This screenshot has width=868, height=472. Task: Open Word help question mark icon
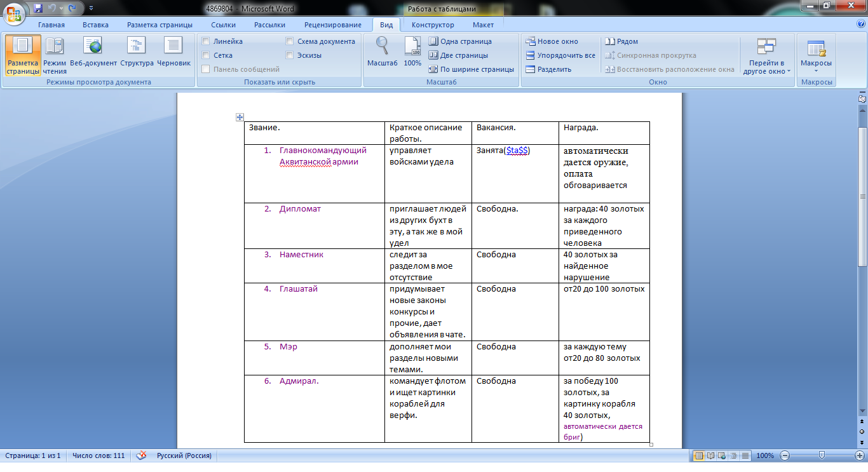click(860, 24)
